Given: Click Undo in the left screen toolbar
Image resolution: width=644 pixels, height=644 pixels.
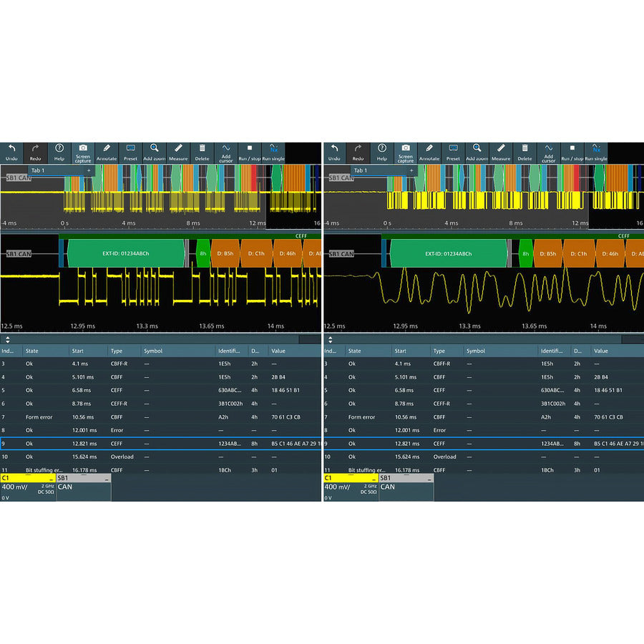Looking at the screenshot, I should click(x=11, y=153).
